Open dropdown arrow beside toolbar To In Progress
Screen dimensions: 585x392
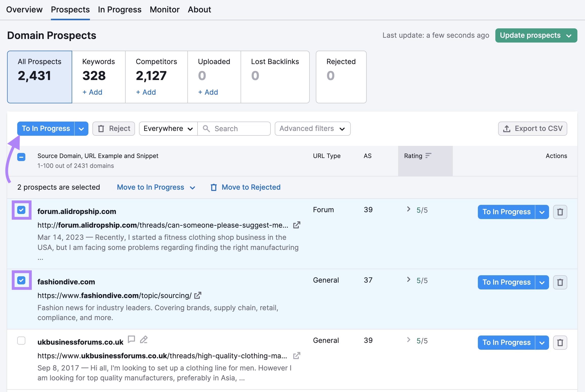[x=81, y=129]
